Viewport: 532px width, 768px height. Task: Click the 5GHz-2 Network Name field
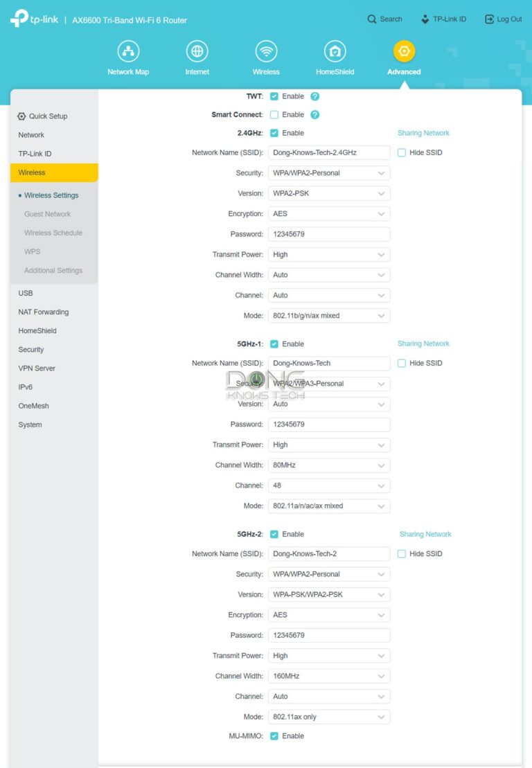pos(329,554)
